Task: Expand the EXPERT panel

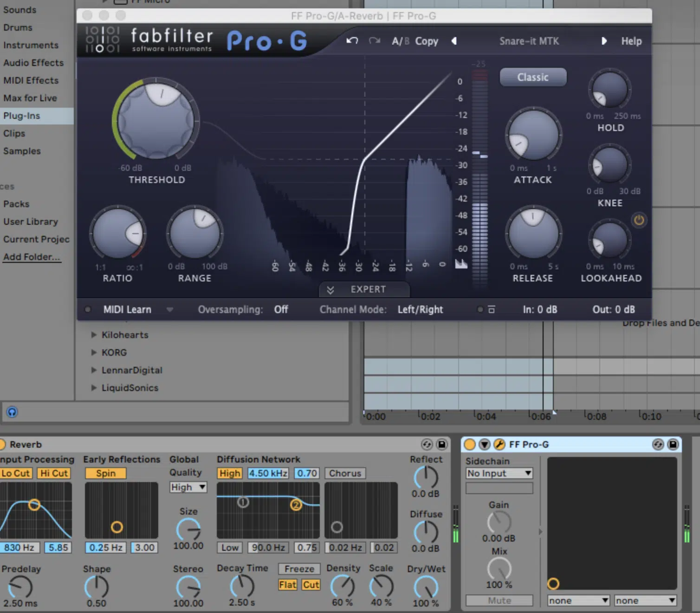Action: [364, 289]
